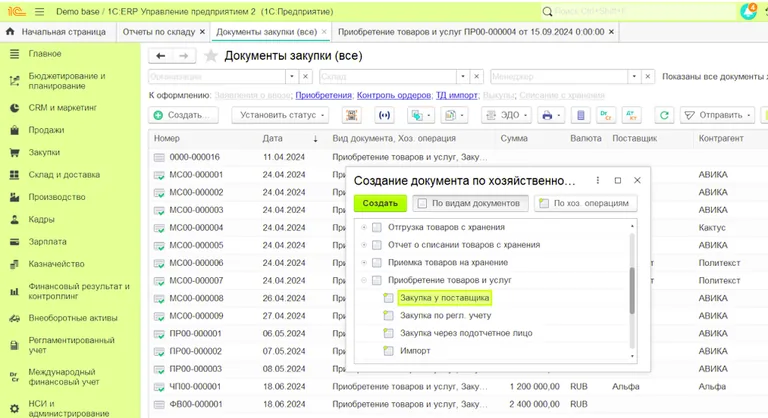Toggle the 'По хоз. операциям' view button
The width and height of the screenshot is (768, 418).
point(585,203)
